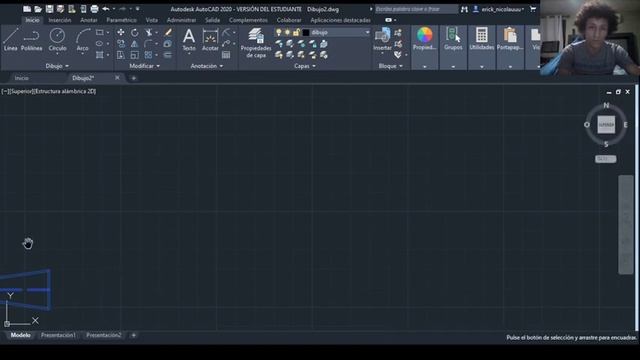Toggle layer on/off lightbulb icon
This screenshot has height=360, width=640.
coord(279,32)
